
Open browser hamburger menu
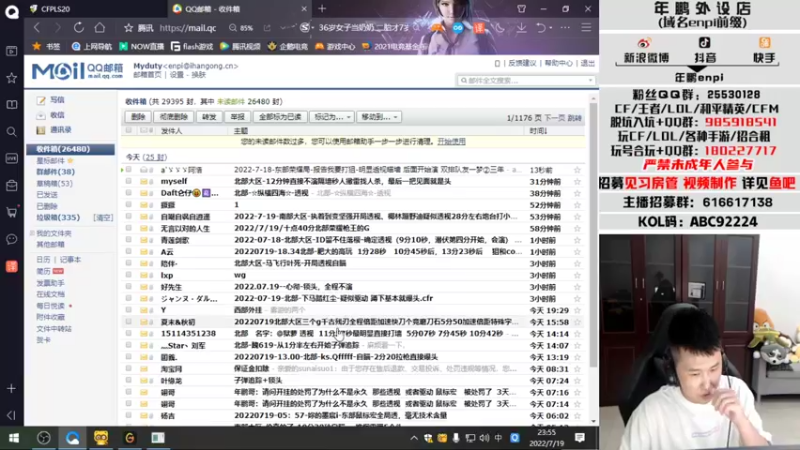pos(586,28)
